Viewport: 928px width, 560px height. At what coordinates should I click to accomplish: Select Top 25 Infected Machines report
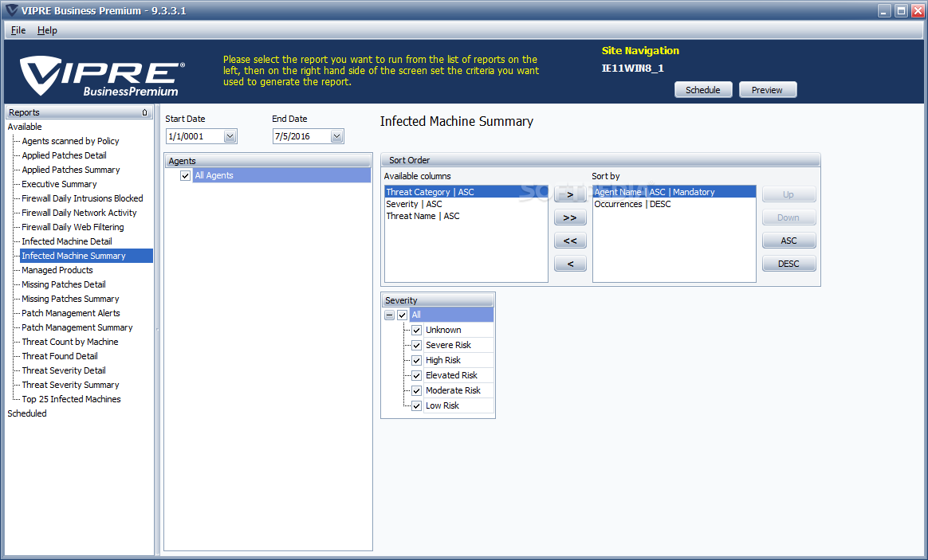tap(71, 399)
